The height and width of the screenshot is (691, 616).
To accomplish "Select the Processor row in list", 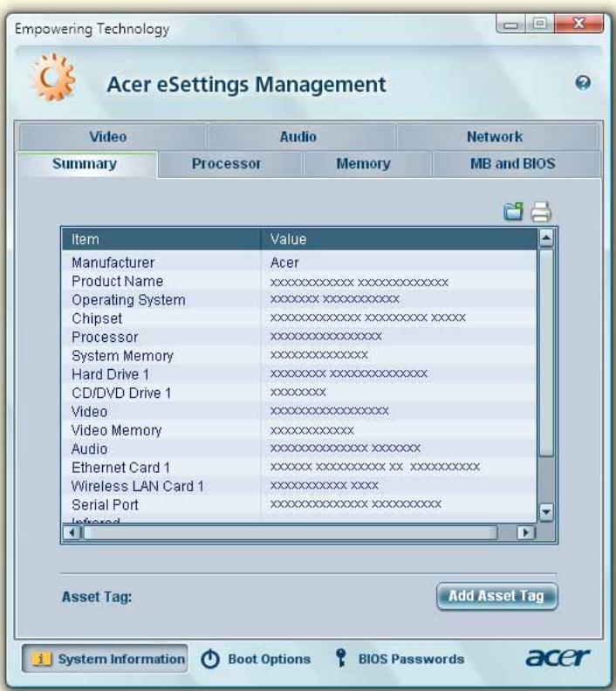I will point(299,337).
